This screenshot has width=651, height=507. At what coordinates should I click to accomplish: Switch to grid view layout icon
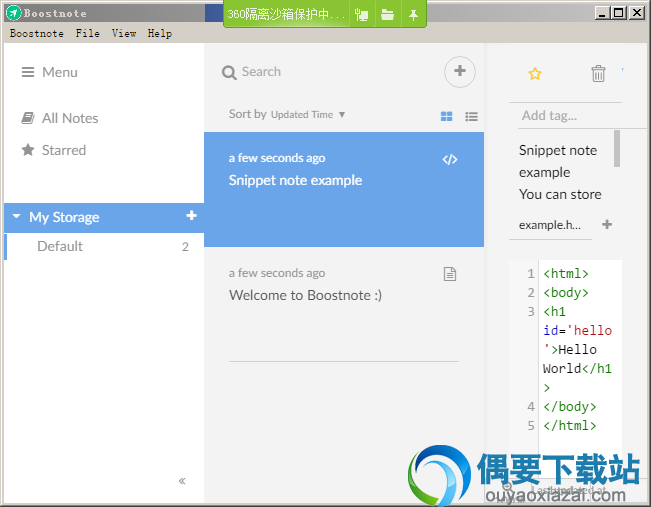click(446, 116)
